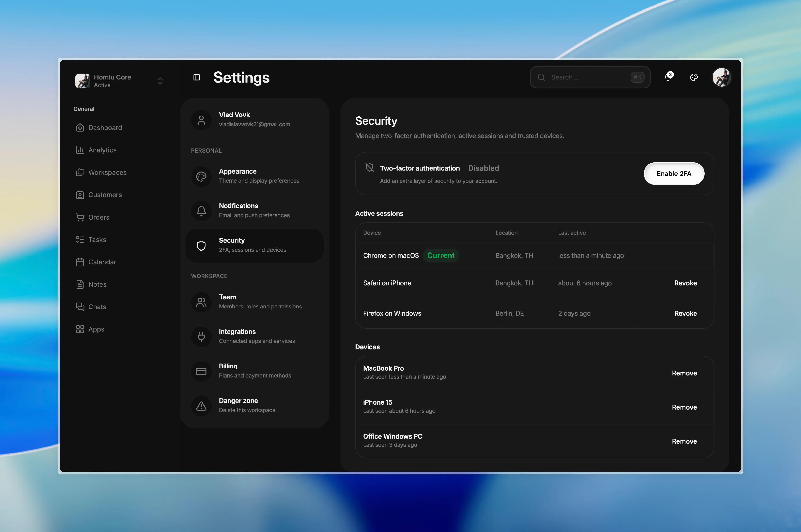Image resolution: width=801 pixels, height=532 pixels.
Task: Open Apps in sidebar
Action: pyautogui.click(x=96, y=329)
